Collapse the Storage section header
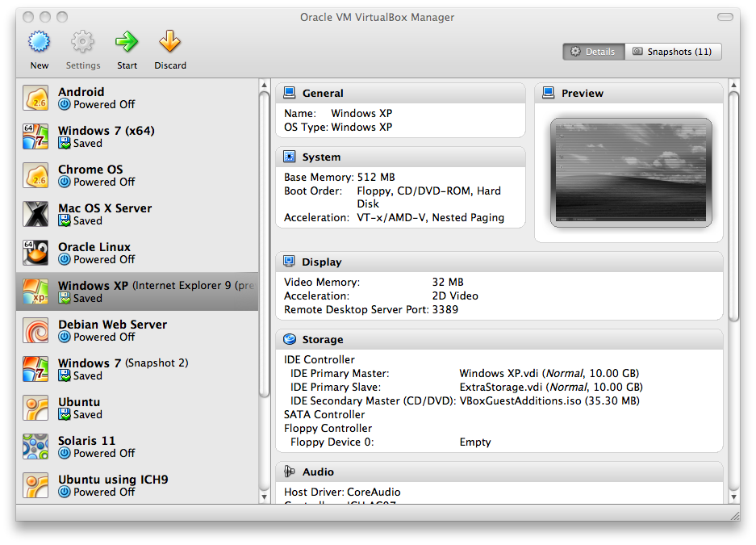Screen dimensions: 756x545 [322, 340]
